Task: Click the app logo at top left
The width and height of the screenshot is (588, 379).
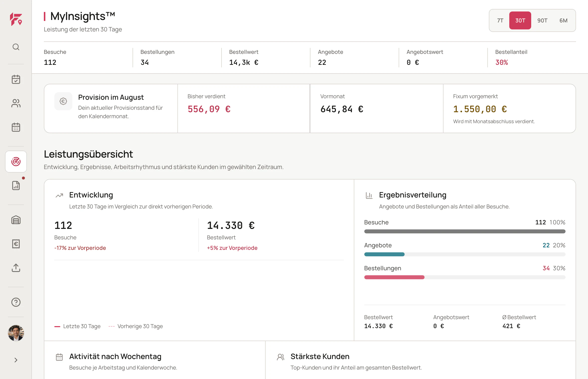Action: pyautogui.click(x=16, y=19)
